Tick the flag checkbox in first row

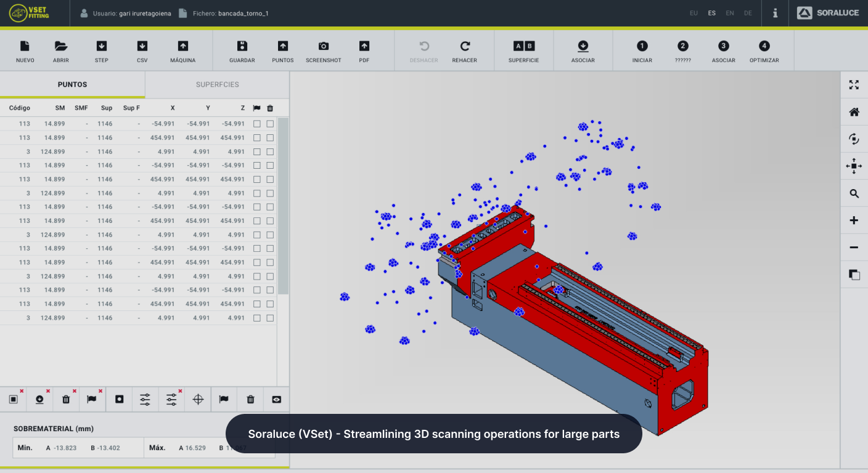257,124
